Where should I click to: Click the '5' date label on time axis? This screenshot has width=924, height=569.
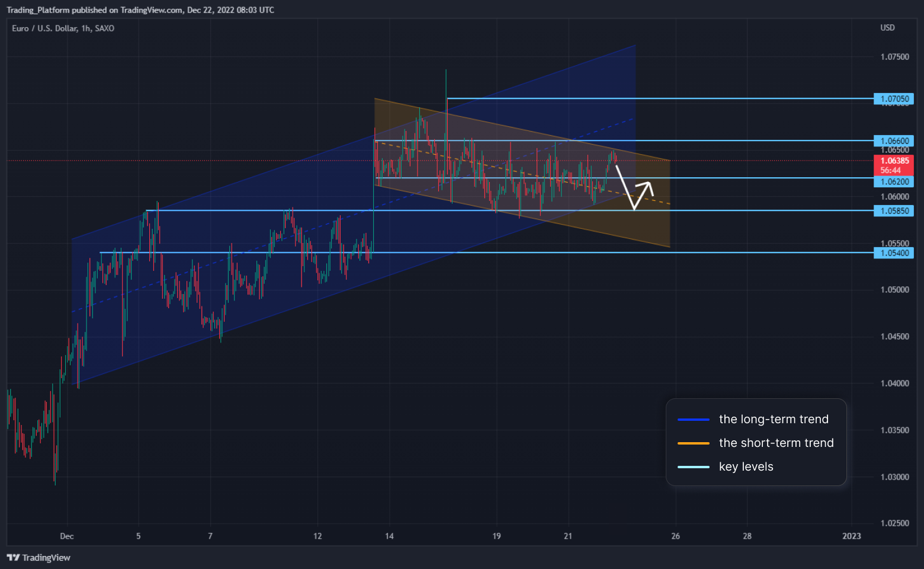139,536
